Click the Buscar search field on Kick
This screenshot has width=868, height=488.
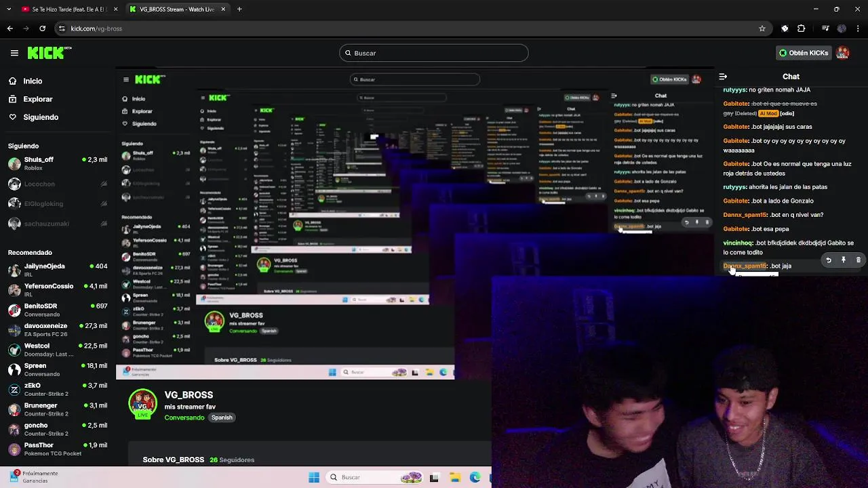pos(434,53)
